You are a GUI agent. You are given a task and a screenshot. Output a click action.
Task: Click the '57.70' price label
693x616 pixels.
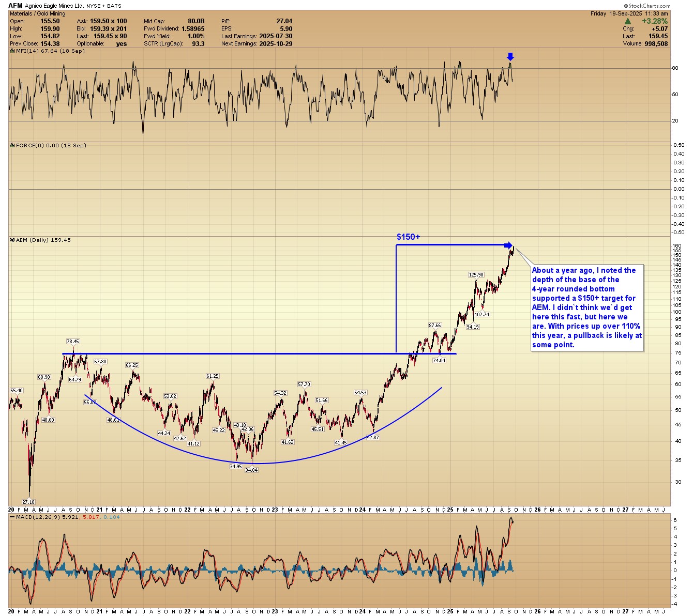[x=304, y=384]
